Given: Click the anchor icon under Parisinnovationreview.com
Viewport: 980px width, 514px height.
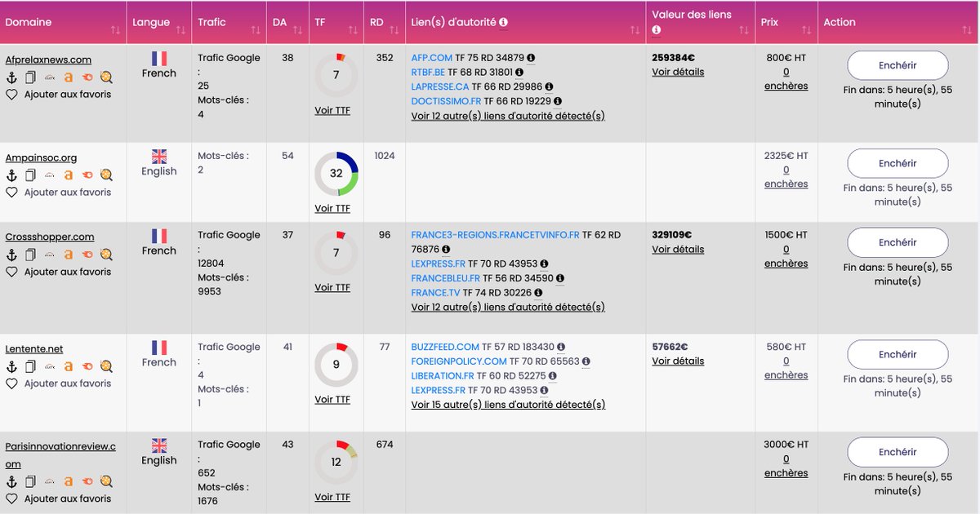Looking at the screenshot, I should pyautogui.click(x=11, y=482).
